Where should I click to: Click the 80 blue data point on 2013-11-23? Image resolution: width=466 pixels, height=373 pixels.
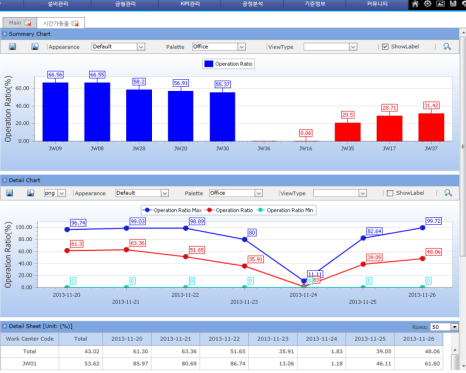tap(245, 239)
